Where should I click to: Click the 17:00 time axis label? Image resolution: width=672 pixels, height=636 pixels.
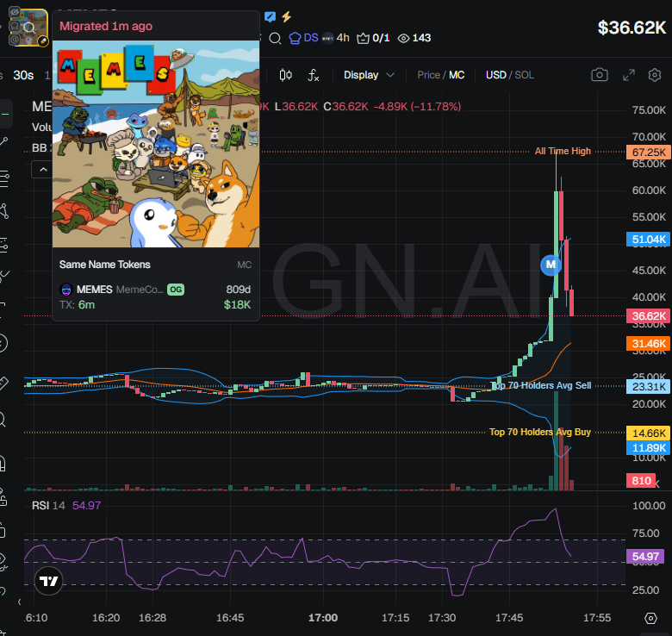click(323, 618)
